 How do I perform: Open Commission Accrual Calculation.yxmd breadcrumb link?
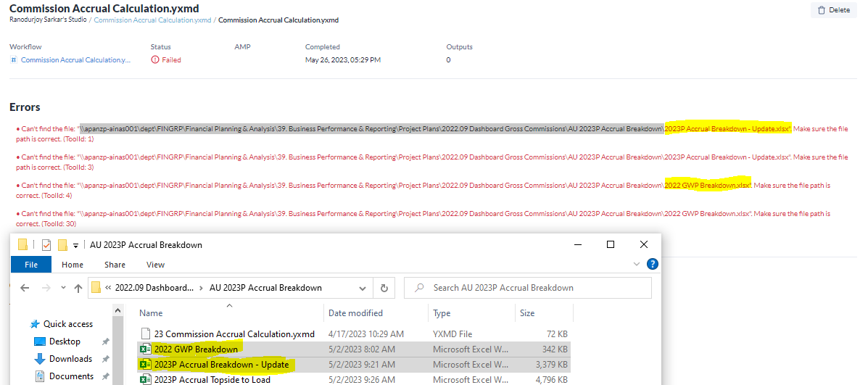coord(152,20)
